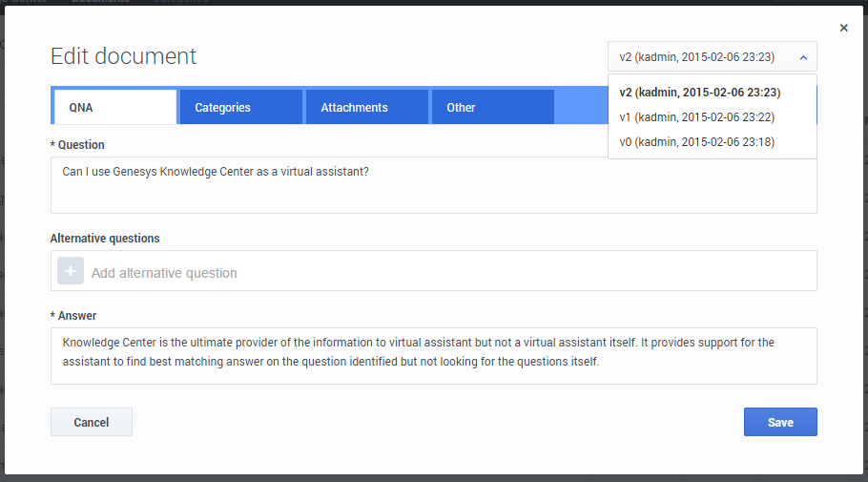Close the Edit document dialog
868x482 pixels.
point(843,29)
